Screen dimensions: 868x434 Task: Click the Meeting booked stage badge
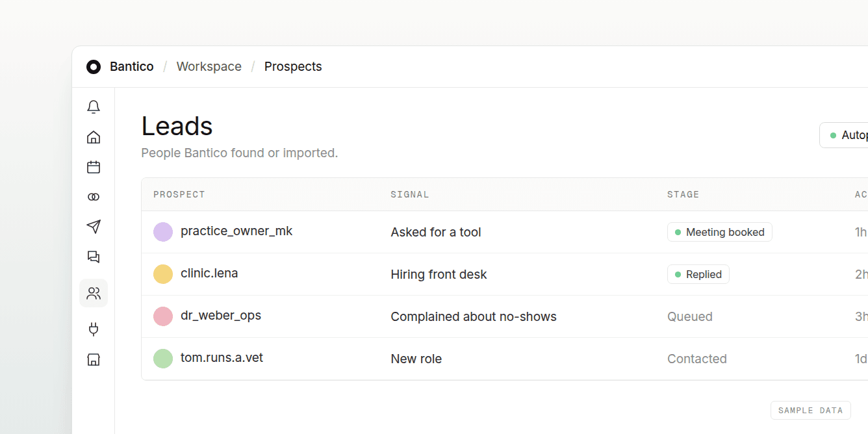click(x=720, y=232)
